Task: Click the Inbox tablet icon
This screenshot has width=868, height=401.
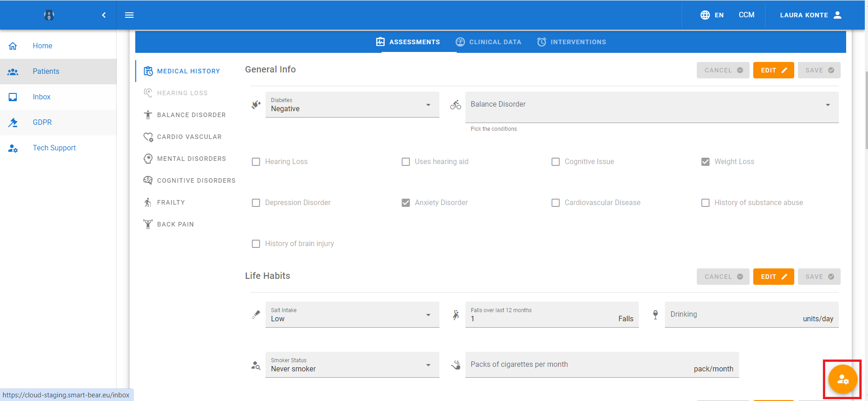Action: (x=13, y=97)
